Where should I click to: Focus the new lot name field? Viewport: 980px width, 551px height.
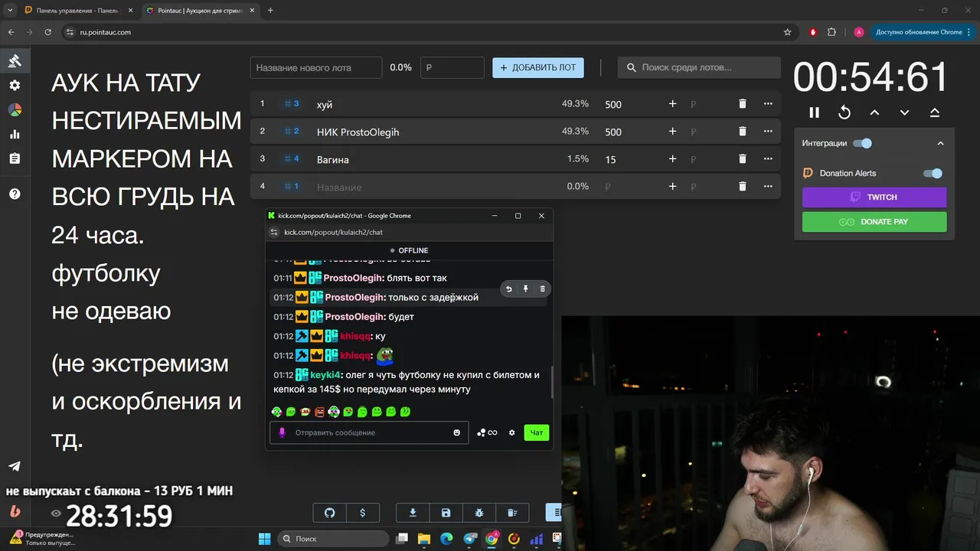tap(315, 67)
